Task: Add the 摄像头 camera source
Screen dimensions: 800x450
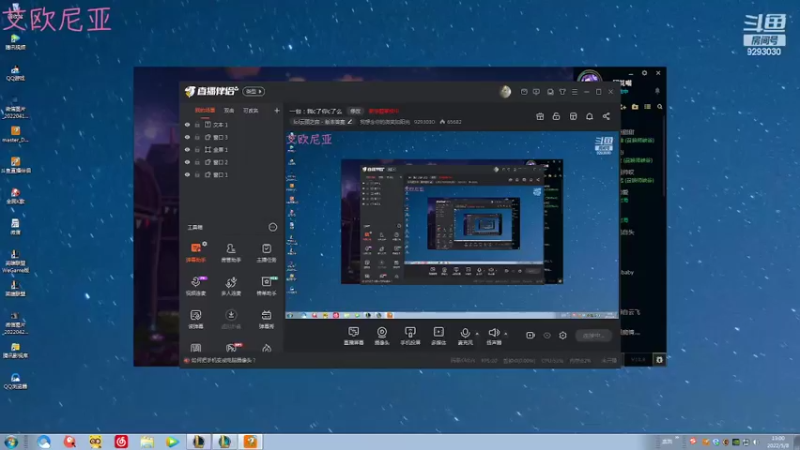Action: [x=382, y=336]
